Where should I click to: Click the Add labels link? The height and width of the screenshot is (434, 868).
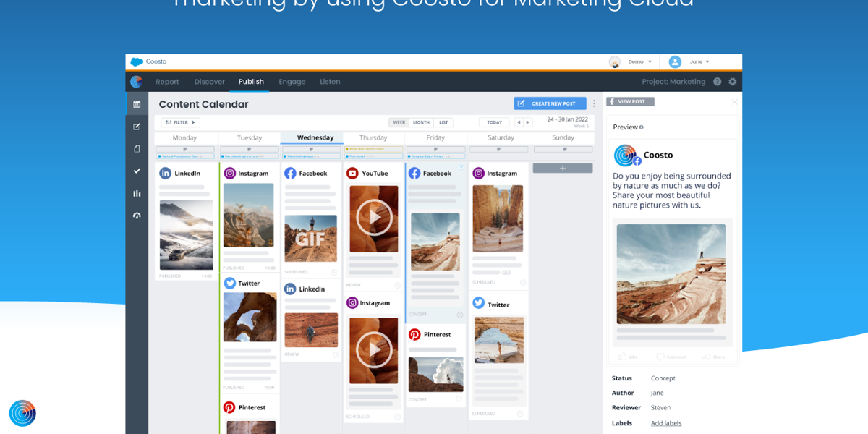pyautogui.click(x=666, y=423)
